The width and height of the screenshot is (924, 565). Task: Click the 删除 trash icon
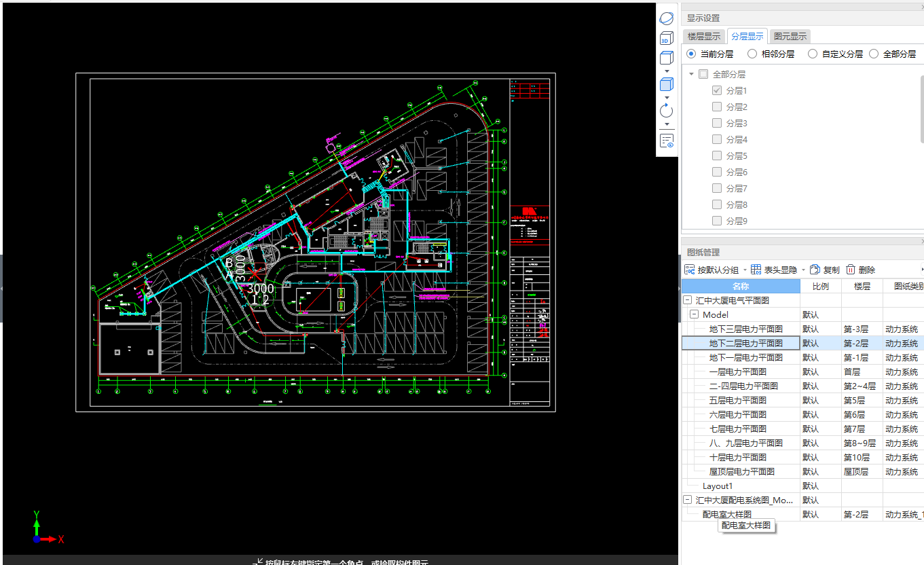coord(850,270)
